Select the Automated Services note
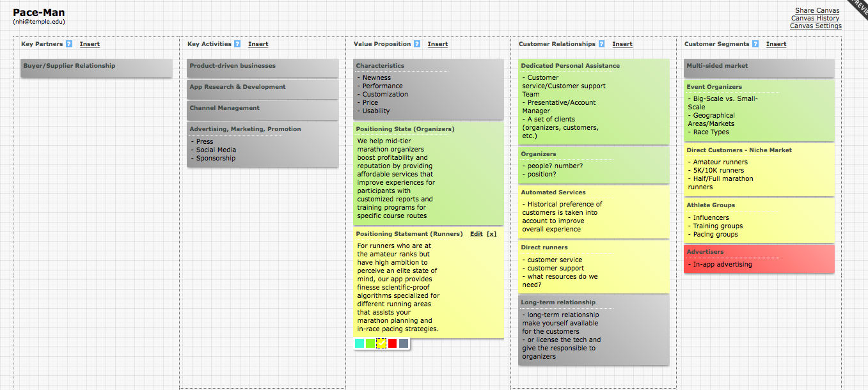 pyautogui.click(x=594, y=212)
